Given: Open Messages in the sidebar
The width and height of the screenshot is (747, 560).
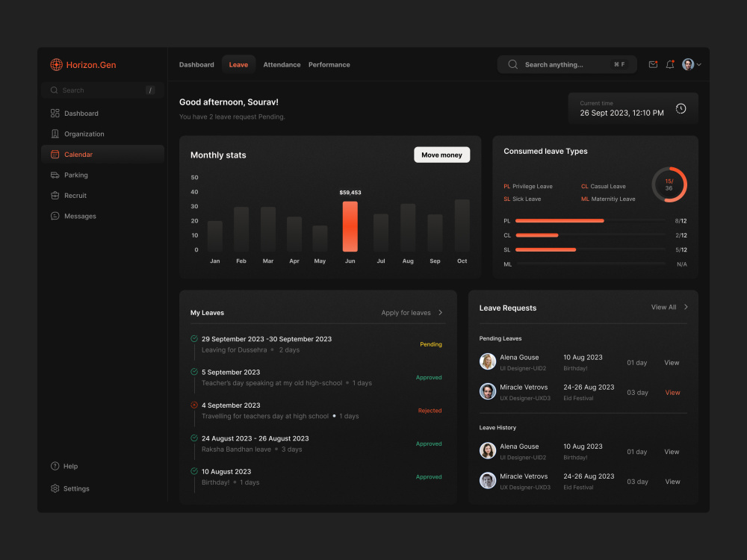Looking at the screenshot, I should (102, 216).
